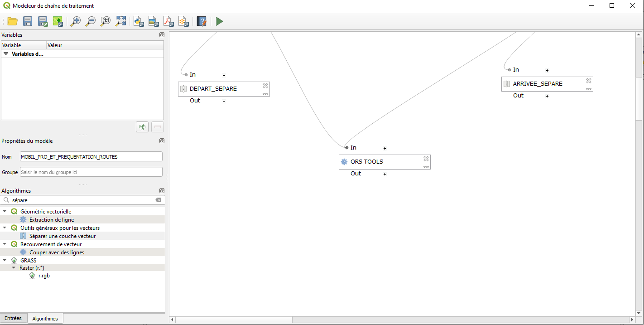Click the vertical scrollbar down arrow
This screenshot has width=644, height=325.
[639, 313]
